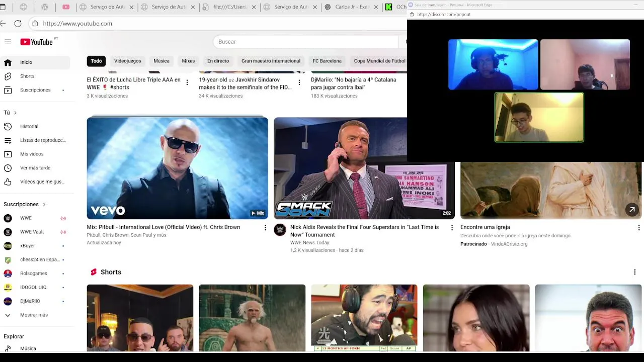Open xBuyer channel subscription

(x=35, y=246)
